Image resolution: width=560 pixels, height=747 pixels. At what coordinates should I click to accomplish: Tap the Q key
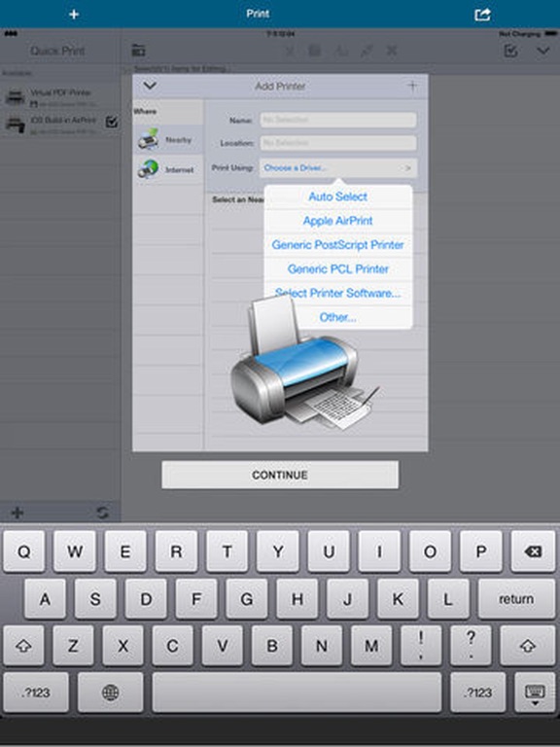point(23,551)
